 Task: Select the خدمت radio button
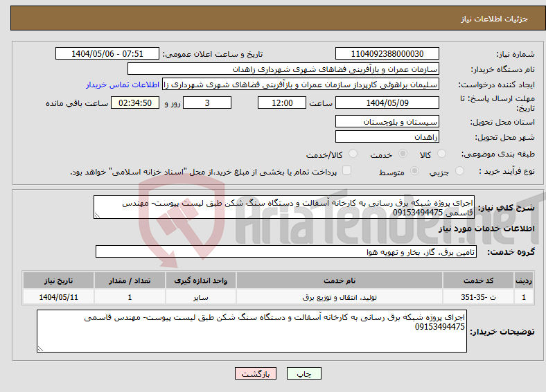(x=403, y=154)
